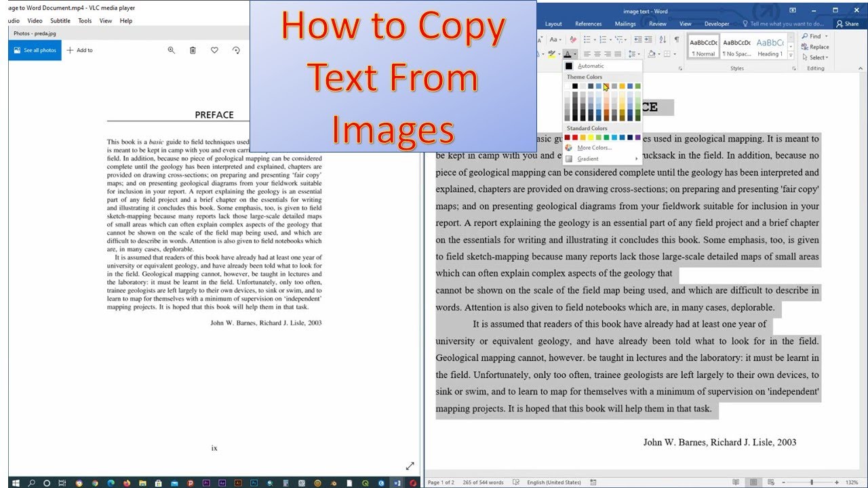
Task: Pick the red standard color swatch
Action: pyautogui.click(x=575, y=138)
